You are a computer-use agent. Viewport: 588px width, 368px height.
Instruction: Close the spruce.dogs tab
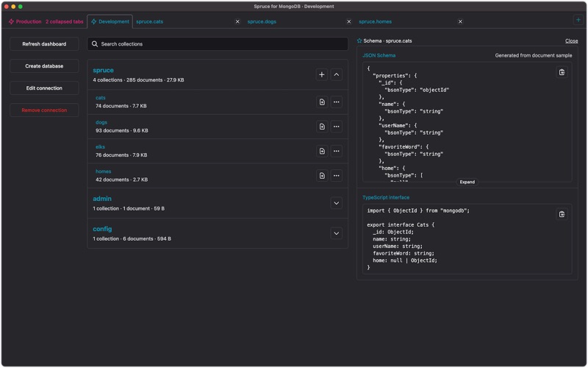tap(348, 21)
